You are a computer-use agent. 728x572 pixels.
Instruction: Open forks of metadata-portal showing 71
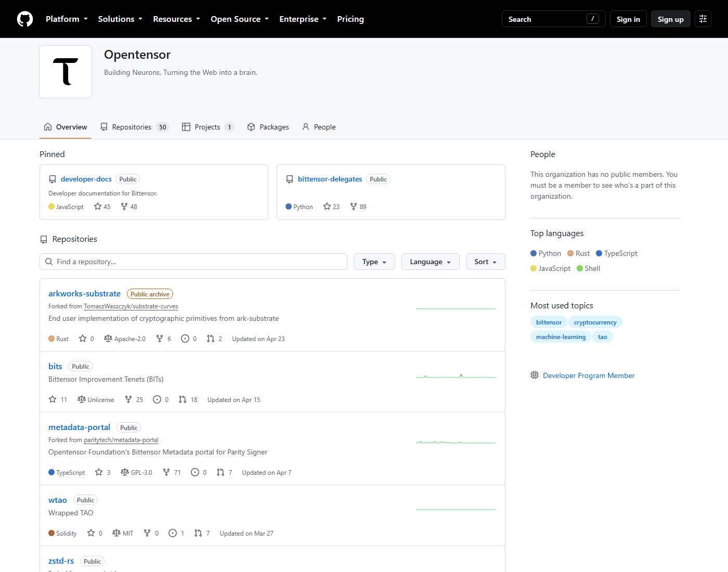click(172, 472)
